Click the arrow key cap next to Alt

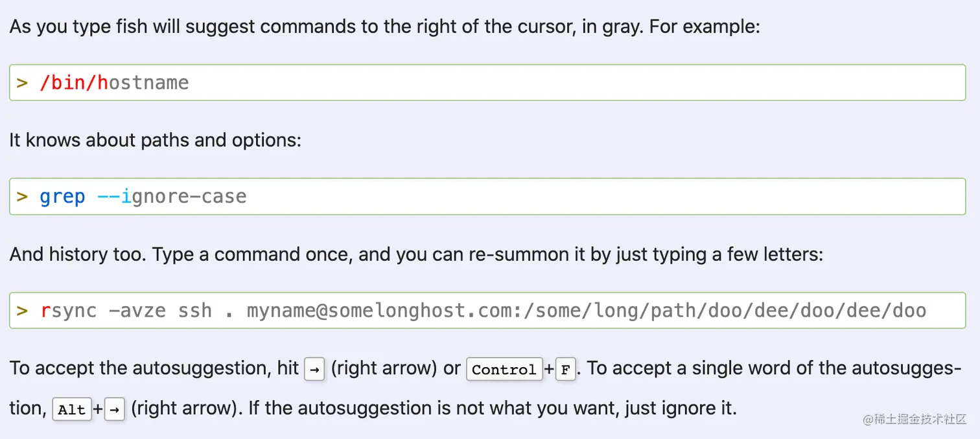pos(114,409)
